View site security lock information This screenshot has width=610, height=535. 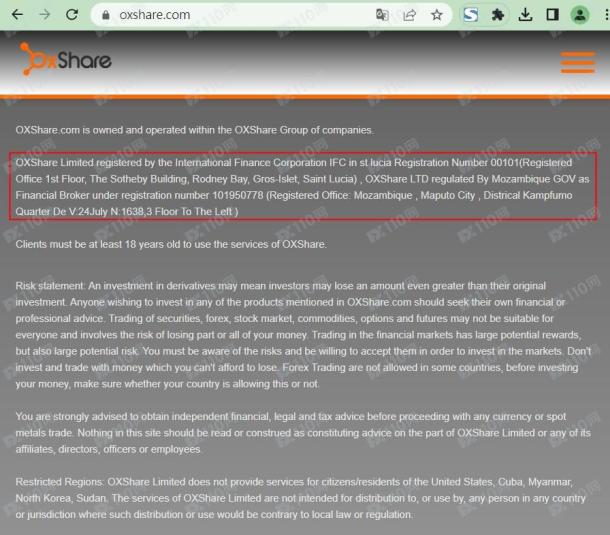click(x=106, y=15)
